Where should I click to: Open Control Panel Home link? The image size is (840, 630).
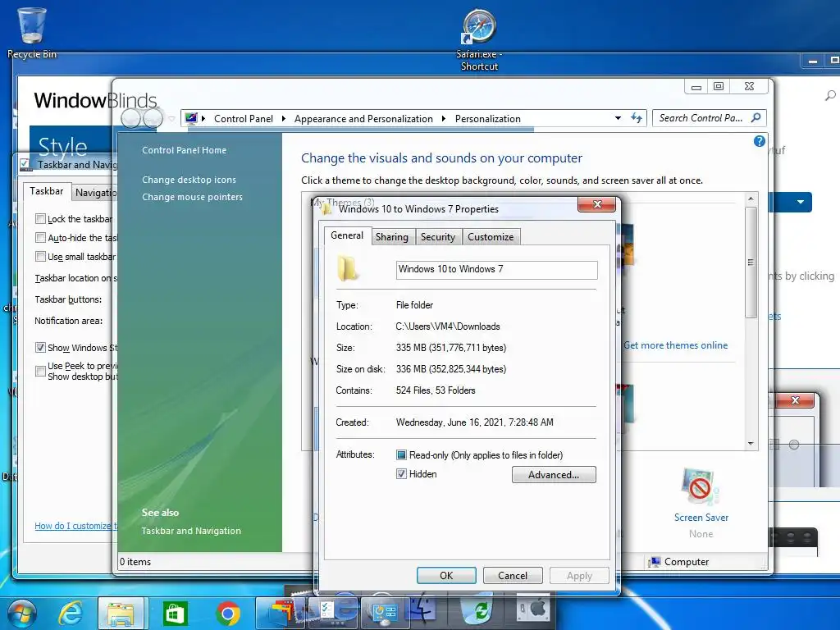tap(184, 150)
